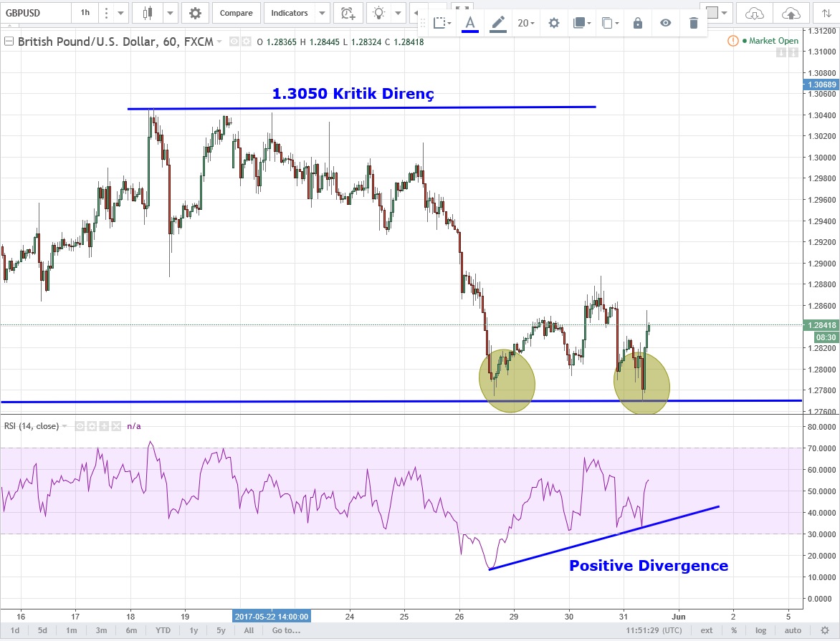The image size is (840, 641).
Task: Delete drawing with trash can icon
Action: [x=693, y=23]
